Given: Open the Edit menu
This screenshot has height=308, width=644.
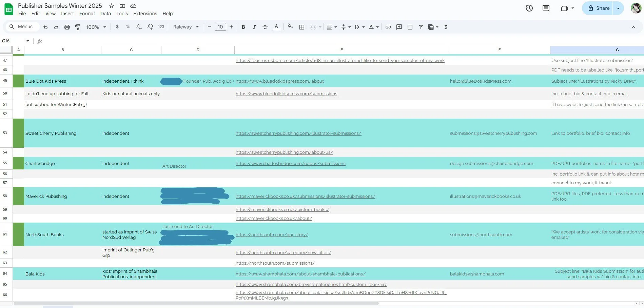Looking at the screenshot, I should [36, 14].
